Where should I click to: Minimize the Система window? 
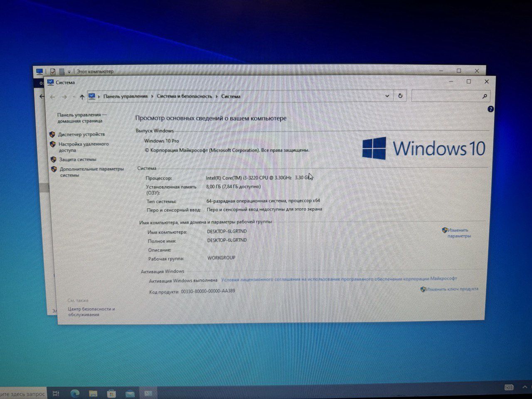(452, 82)
